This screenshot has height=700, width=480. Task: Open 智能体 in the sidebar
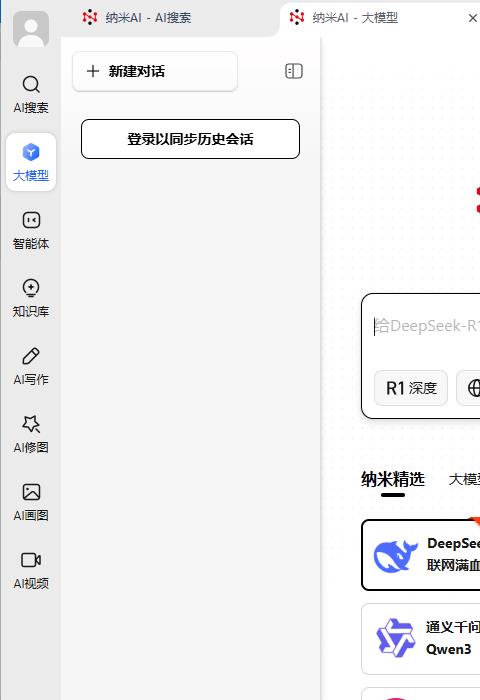pyautogui.click(x=31, y=230)
